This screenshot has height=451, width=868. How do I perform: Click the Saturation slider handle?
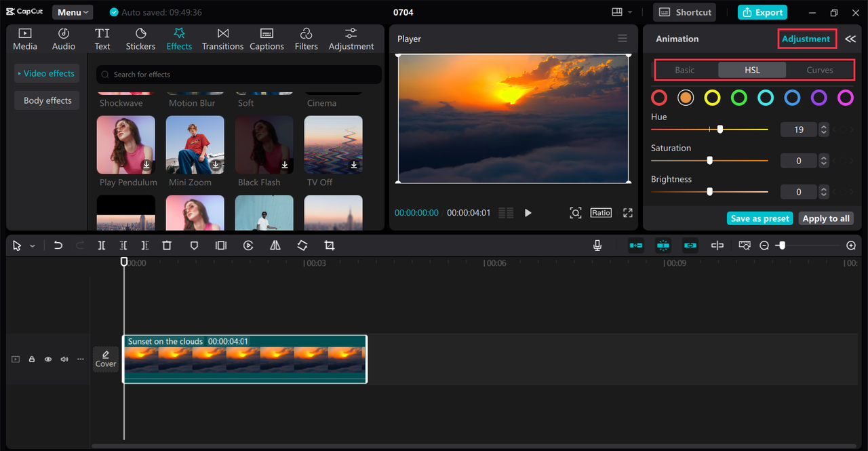tap(710, 160)
